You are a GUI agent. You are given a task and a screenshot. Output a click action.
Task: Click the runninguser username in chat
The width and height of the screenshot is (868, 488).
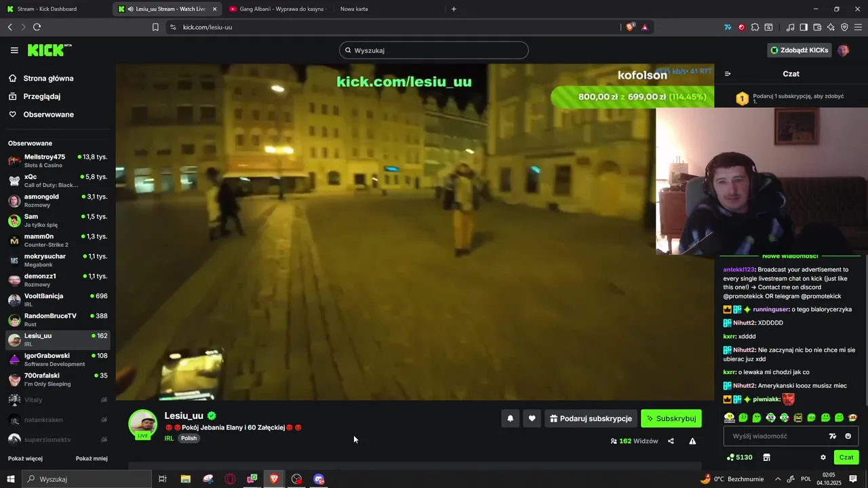(770, 309)
